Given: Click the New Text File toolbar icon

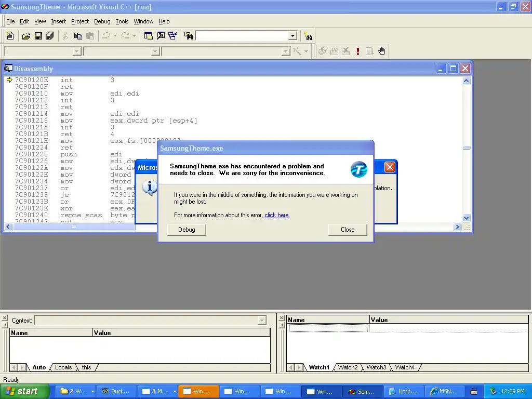Looking at the screenshot, I should click(10, 36).
